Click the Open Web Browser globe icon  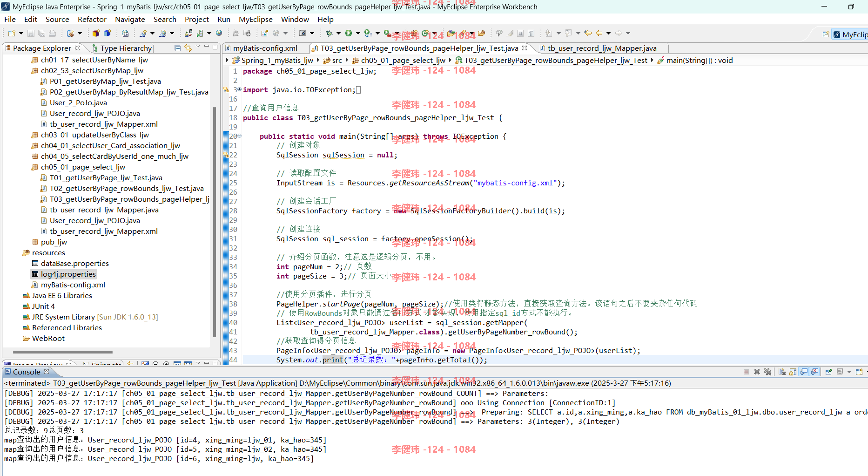coord(219,34)
